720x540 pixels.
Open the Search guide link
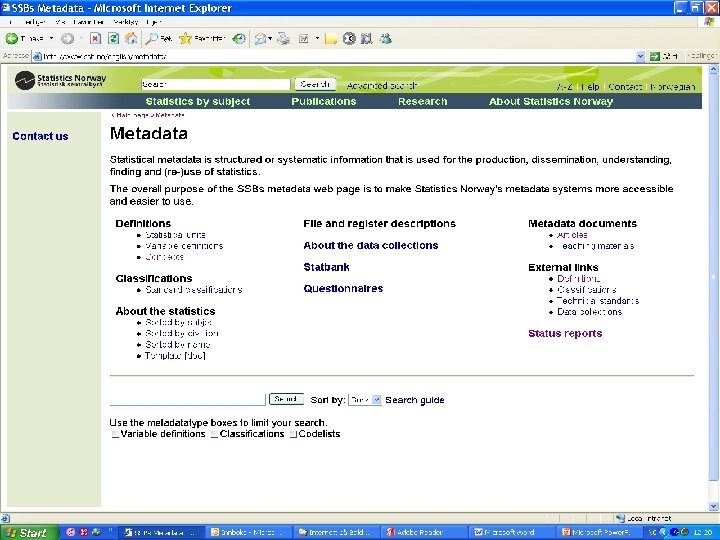point(415,400)
